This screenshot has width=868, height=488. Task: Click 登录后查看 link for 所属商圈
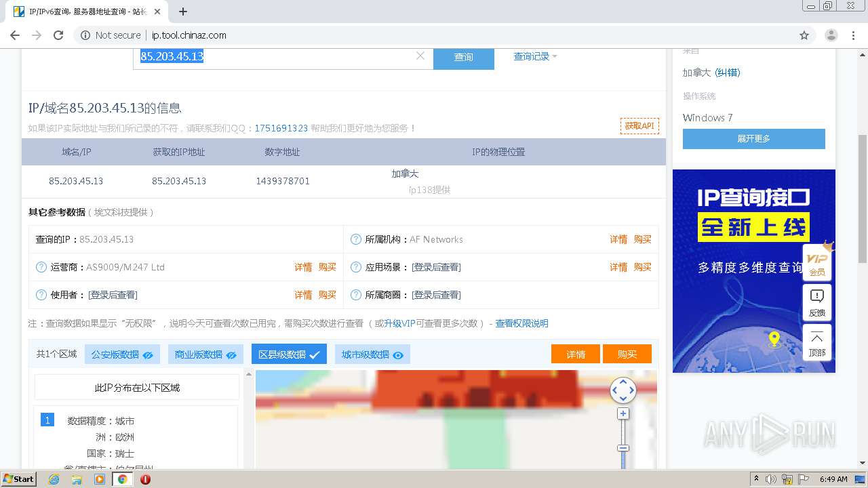436,295
